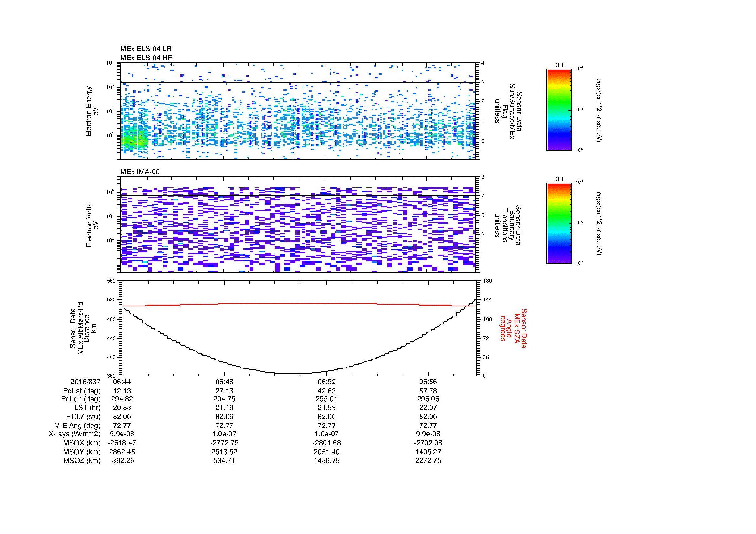Click the PdLon (deg) row label
The width and height of the screenshot is (756, 534).
[x=81, y=399]
